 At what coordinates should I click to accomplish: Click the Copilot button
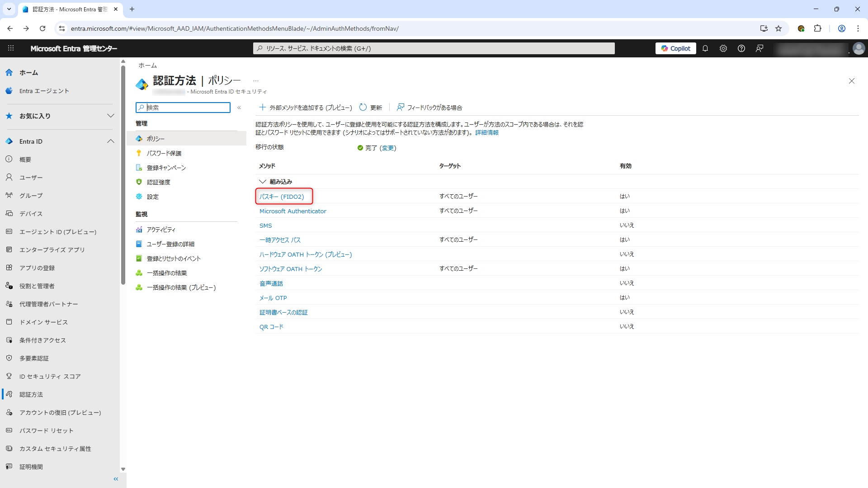[675, 48]
